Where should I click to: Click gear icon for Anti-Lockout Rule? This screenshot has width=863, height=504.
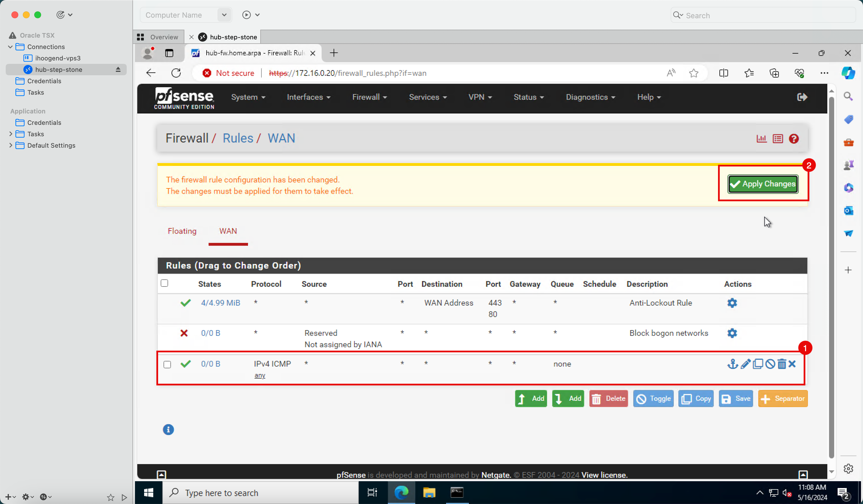coord(732,303)
